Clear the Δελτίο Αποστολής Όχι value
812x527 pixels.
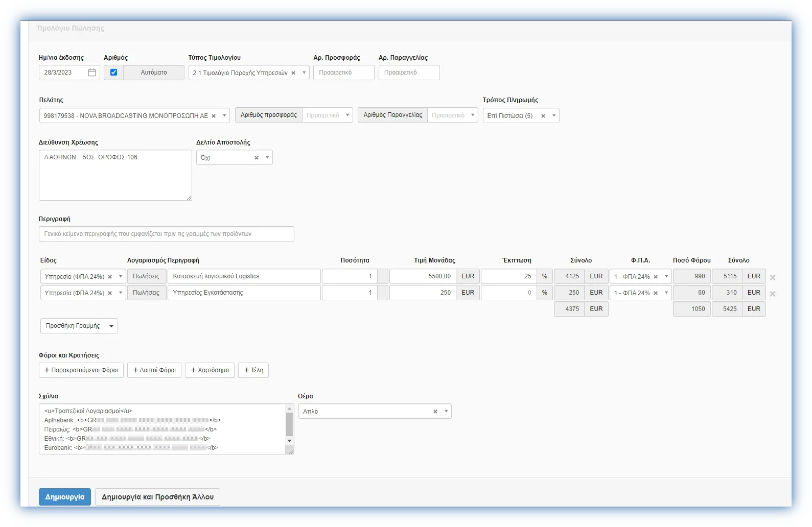257,158
